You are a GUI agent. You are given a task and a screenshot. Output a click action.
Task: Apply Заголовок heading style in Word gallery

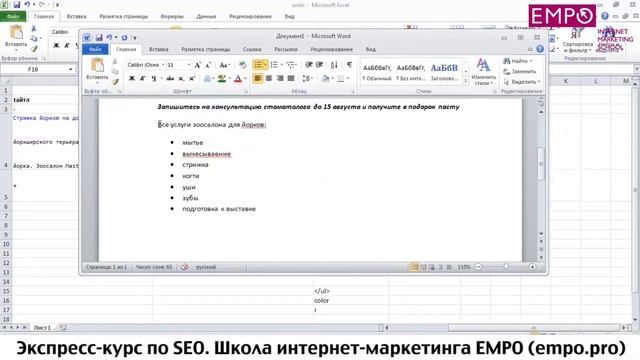pos(444,72)
